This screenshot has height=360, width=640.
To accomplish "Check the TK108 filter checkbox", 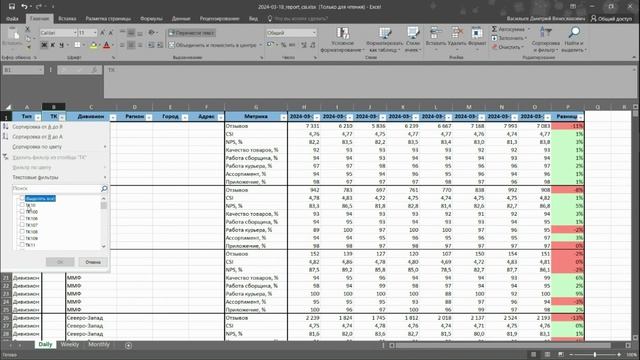I will click(22, 231).
